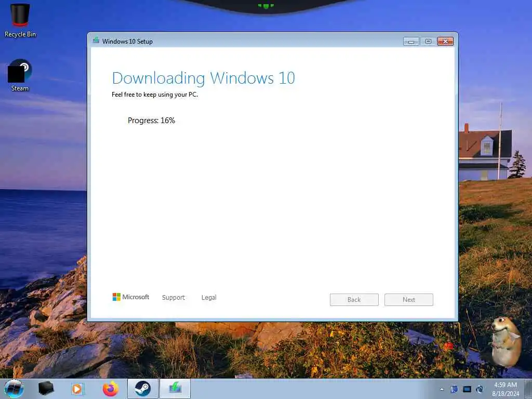This screenshot has height=399, width=532.
Task: Click the Back button
Action: (354, 300)
